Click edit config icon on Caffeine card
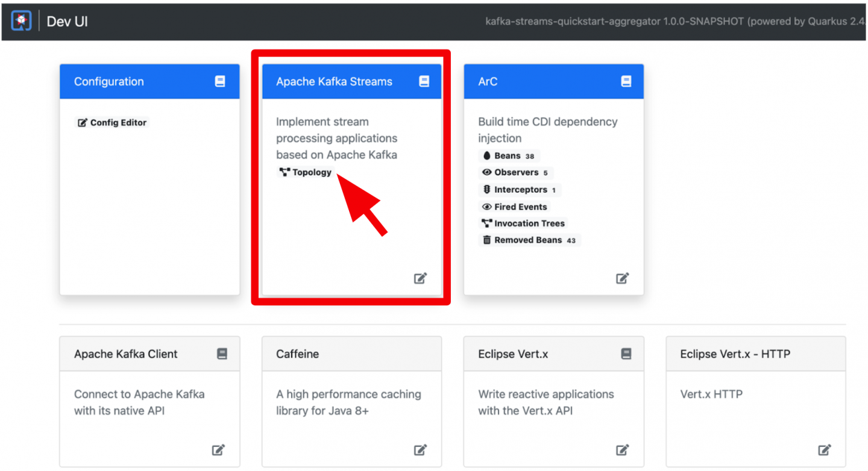 coord(420,449)
